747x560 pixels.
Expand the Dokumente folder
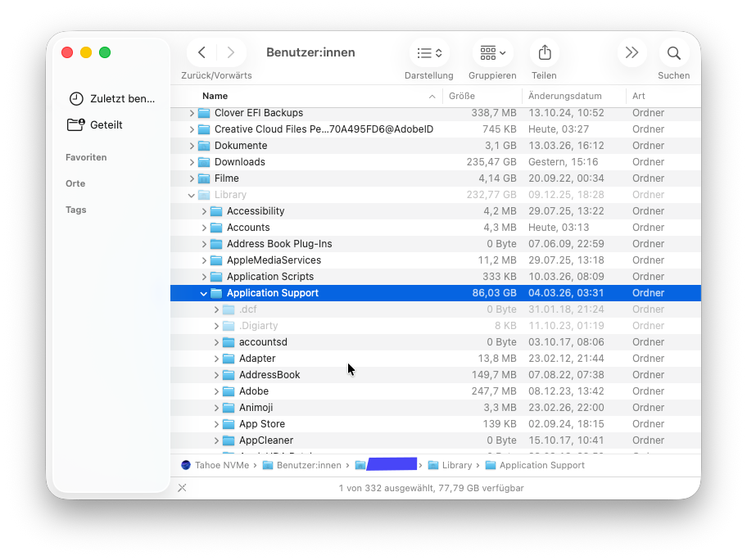point(192,146)
